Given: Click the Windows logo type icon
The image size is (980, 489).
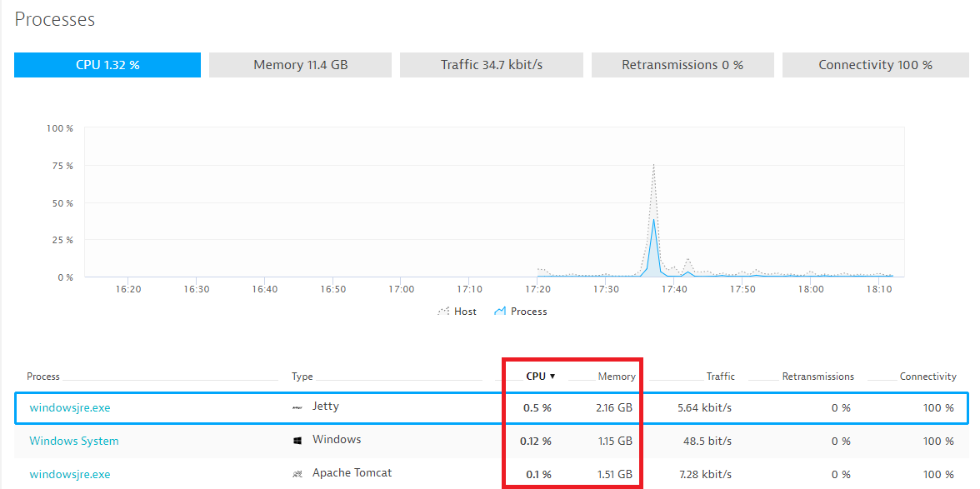Looking at the screenshot, I should pos(297,441).
